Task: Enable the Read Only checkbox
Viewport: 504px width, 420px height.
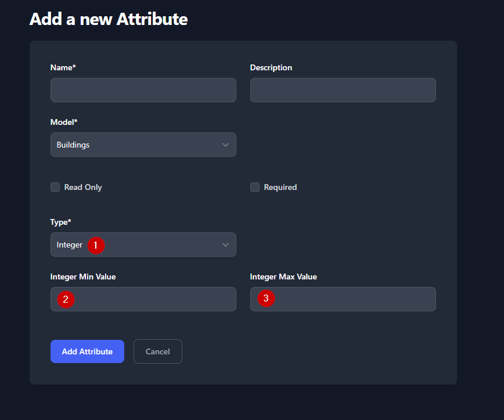Action: [55, 187]
